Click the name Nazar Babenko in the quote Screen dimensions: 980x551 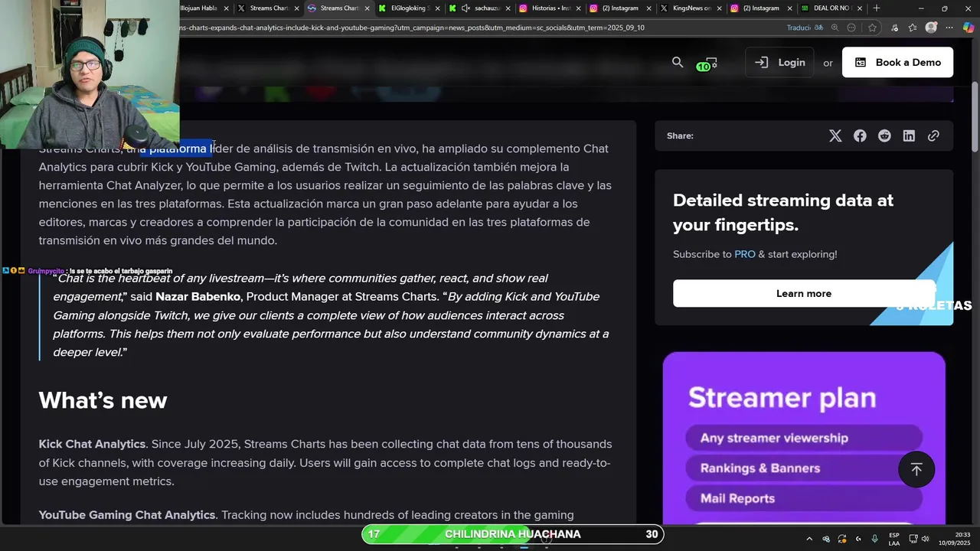tap(198, 296)
